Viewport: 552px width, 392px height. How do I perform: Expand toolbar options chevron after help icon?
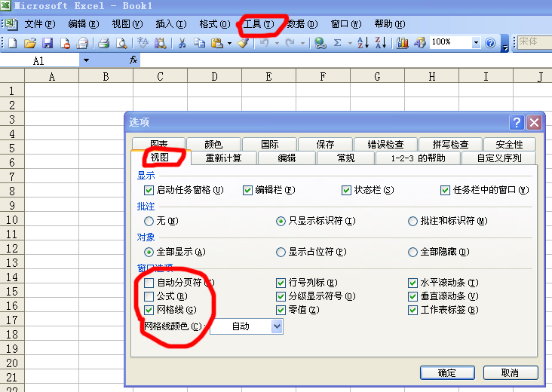pyautogui.click(x=504, y=43)
